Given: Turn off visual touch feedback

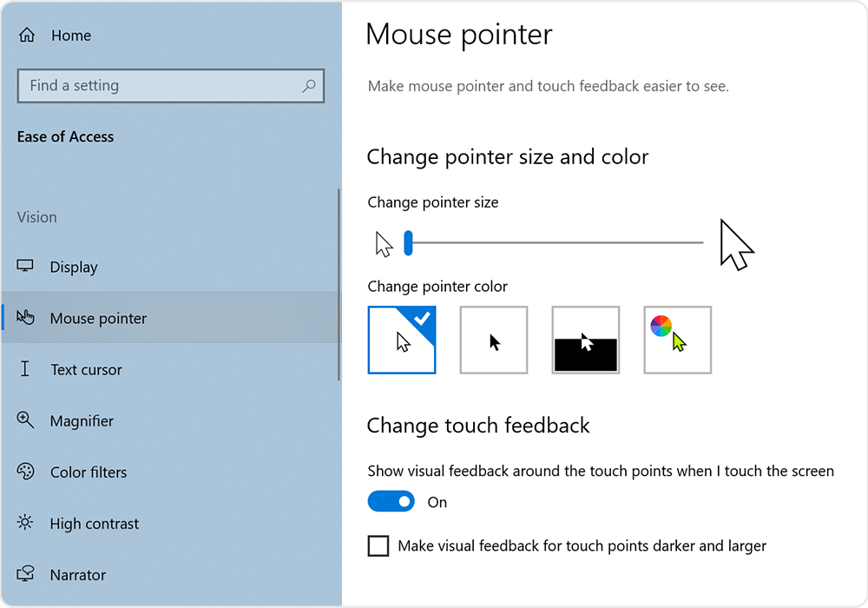Looking at the screenshot, I should point(391,502).
